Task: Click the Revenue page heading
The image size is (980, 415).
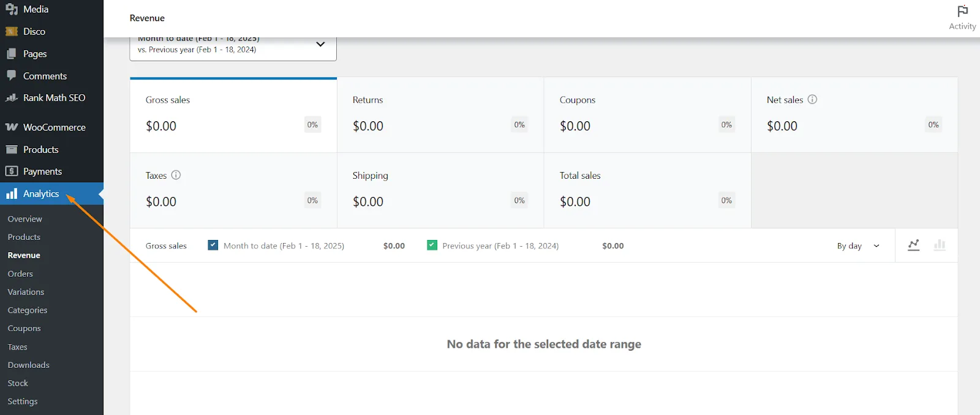Action: point(147,18)
